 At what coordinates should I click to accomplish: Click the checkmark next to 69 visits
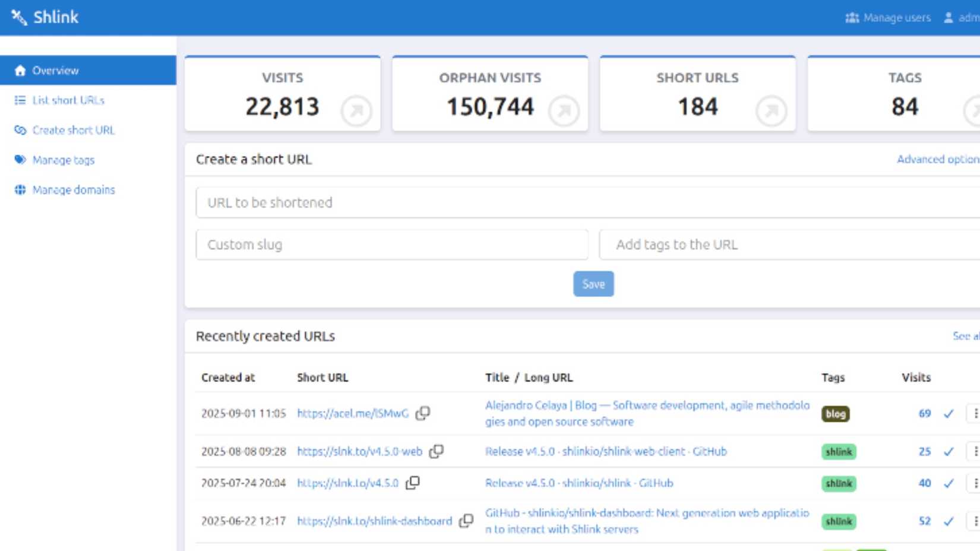948,414
